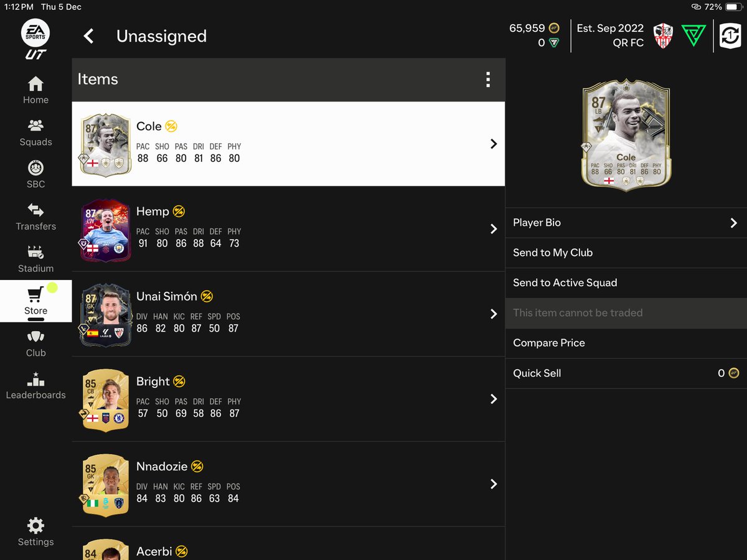Select Quick Sell for 0 coins
Image resolution: width=747 pixels, height=560 pixels.
click(626, 373)
